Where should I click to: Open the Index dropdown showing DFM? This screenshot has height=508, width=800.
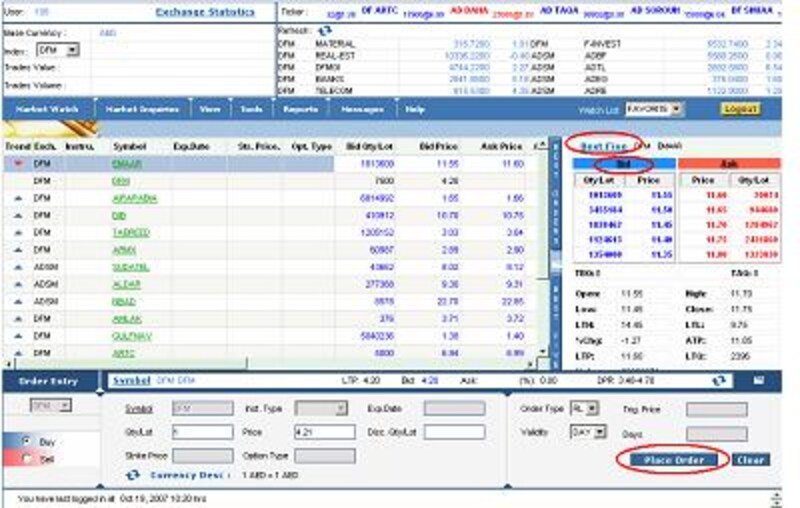click(58, 49)
